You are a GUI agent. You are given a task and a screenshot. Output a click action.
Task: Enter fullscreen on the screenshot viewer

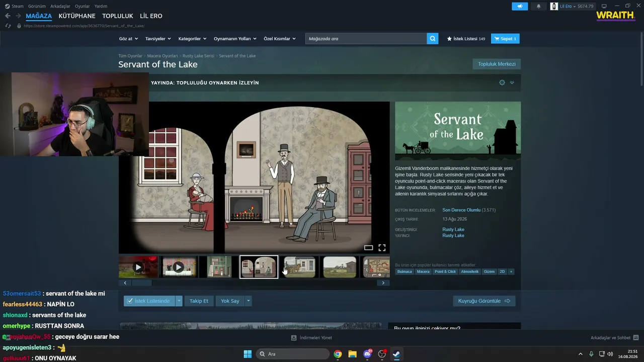382,247
